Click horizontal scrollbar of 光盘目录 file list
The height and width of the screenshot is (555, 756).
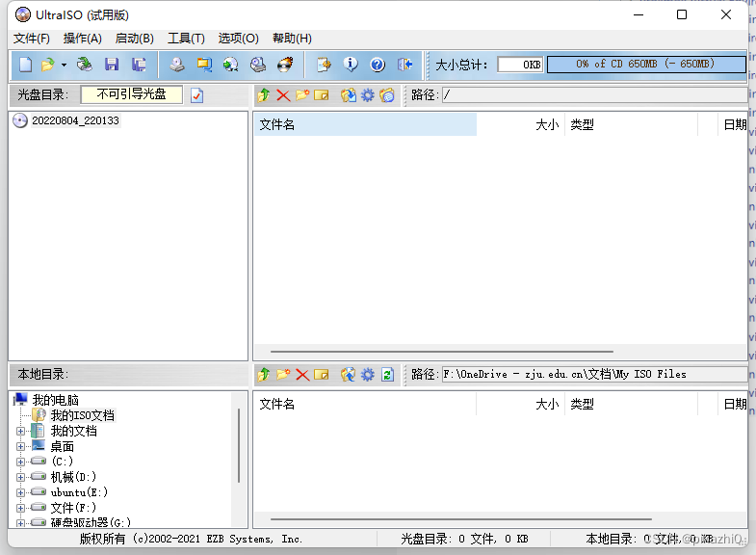point(442,352)
